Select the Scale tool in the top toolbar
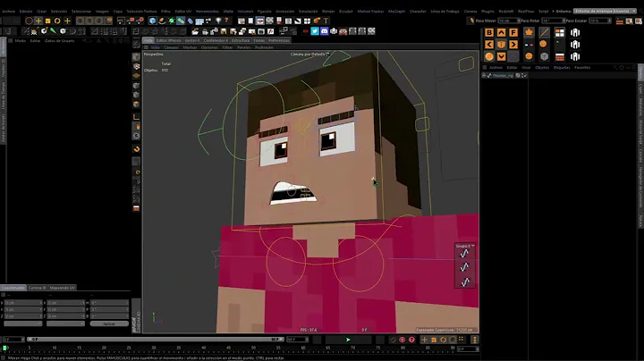 [47, 21]
